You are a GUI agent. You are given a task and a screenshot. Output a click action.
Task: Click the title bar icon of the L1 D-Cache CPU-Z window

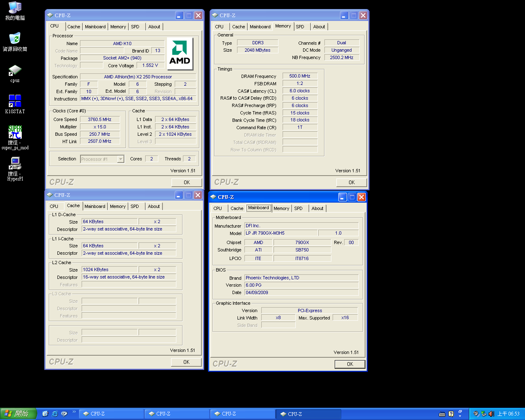(x=50, y=195)
